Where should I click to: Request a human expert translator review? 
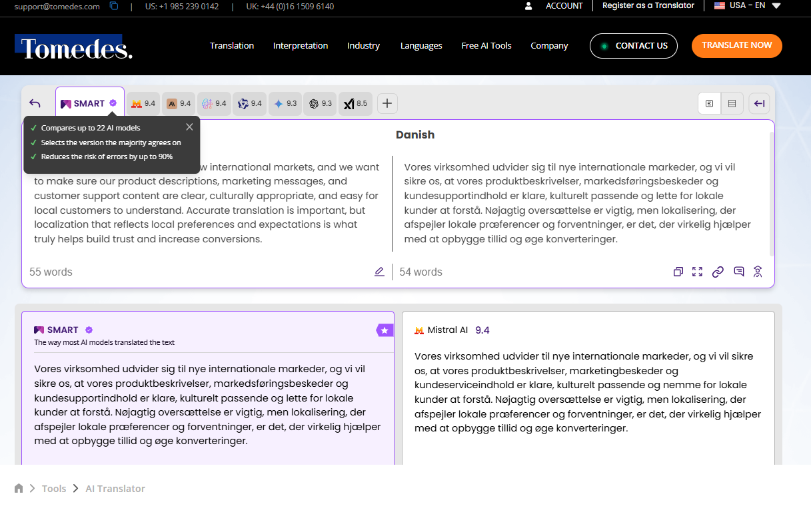point(758,272)
